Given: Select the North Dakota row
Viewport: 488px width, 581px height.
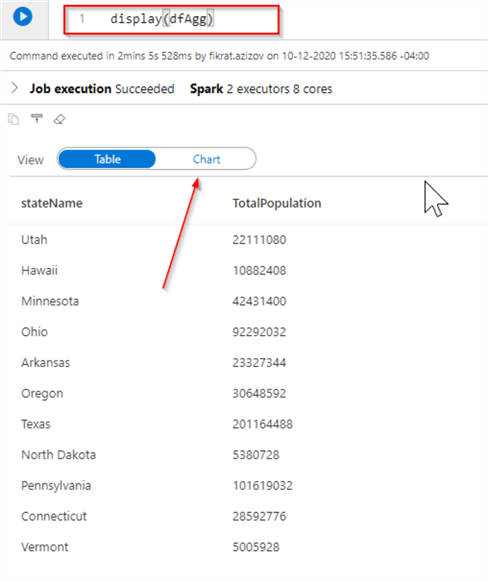Looking at the screenshot, I should [248, 455].
